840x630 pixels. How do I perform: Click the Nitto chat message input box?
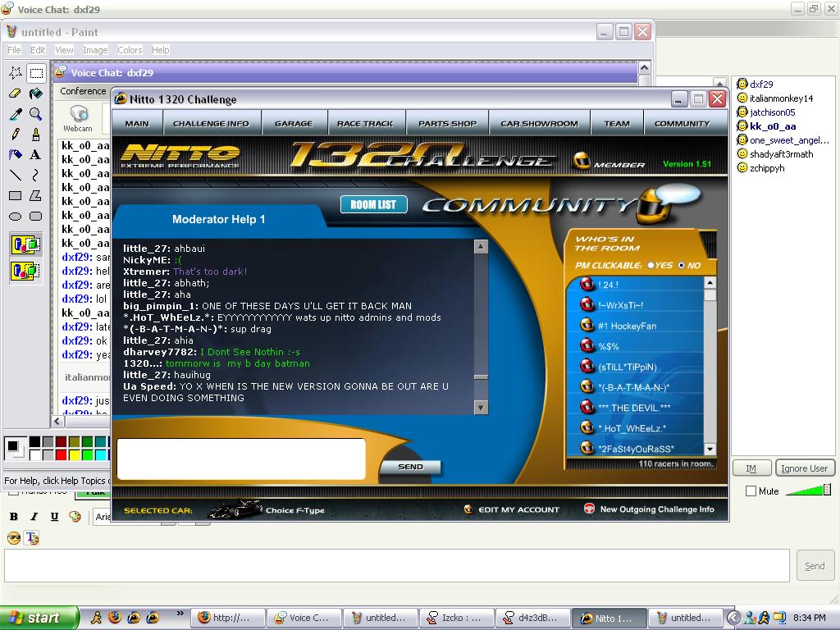coord(241,459)
